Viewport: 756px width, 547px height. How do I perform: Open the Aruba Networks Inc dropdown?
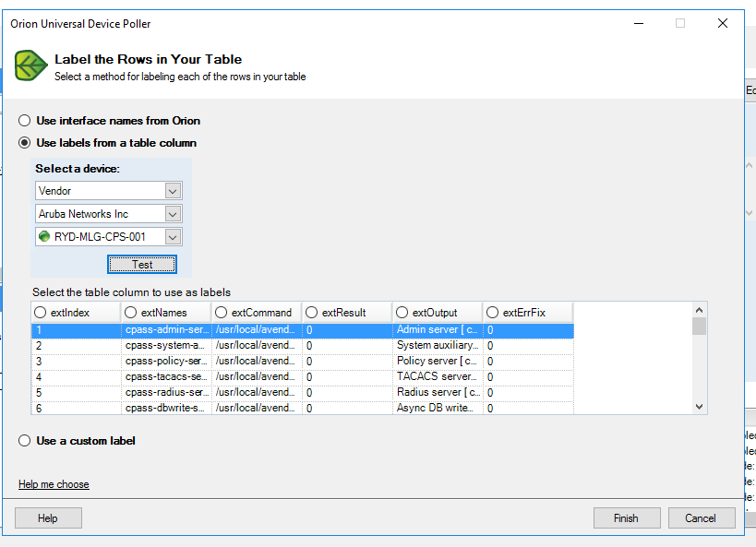click(173, 214)
